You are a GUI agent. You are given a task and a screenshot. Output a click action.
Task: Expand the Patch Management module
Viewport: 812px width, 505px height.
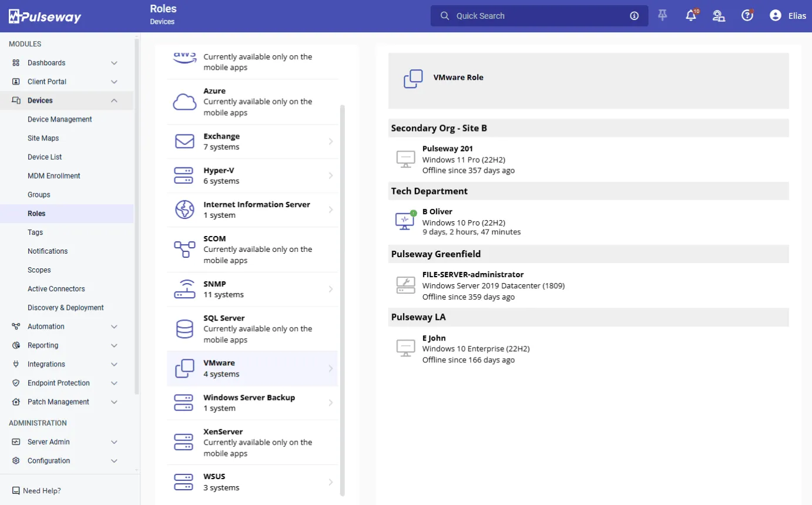coord(114,402)
